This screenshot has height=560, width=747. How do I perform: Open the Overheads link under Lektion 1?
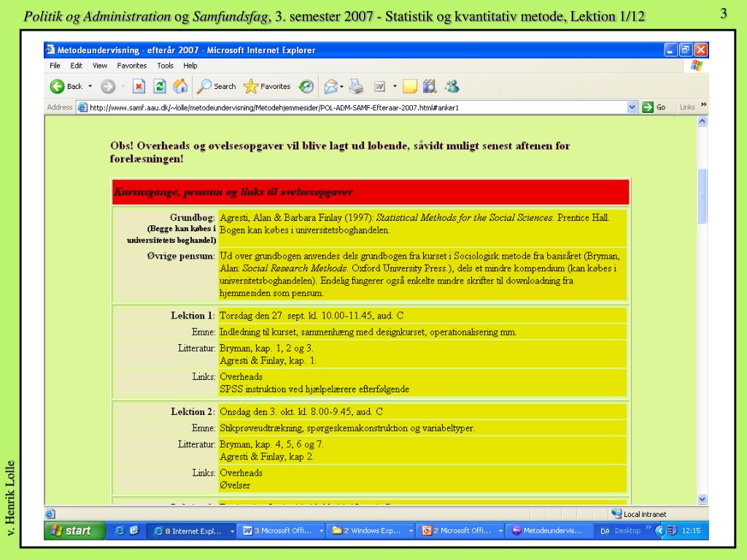(241, 377)
